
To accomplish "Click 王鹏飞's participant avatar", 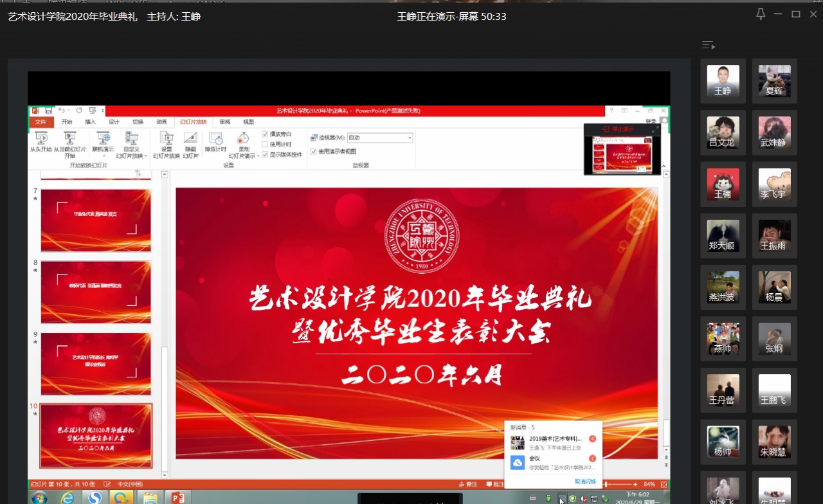I will (x=774, y=390).
